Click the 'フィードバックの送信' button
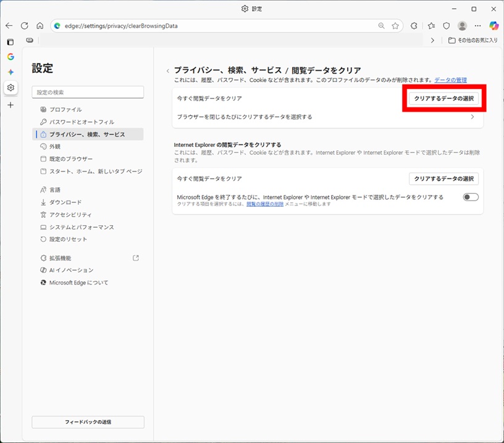Viewport: 504px width, 443px height. click(88, 422)
